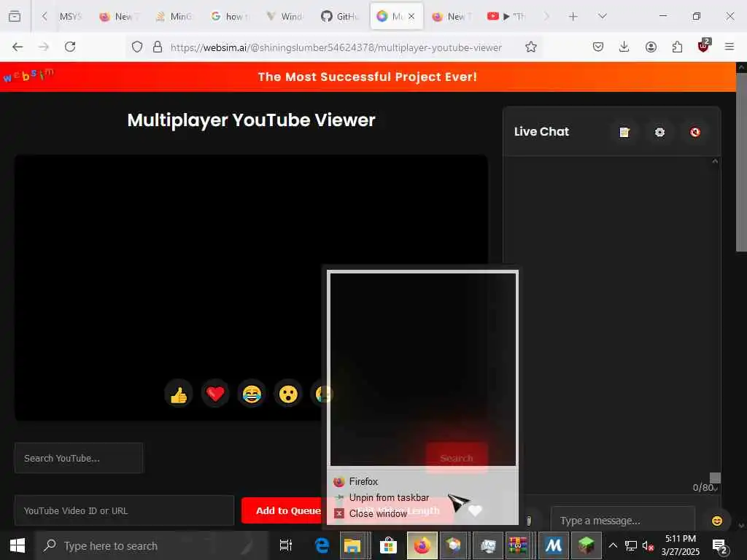Click the Windows taskbar search box
The width and height of the screenshot is (747, 560).
click(x=152, y=545)
